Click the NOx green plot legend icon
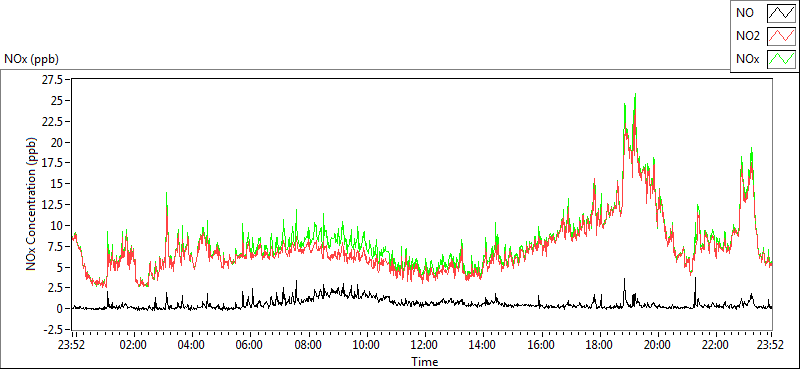 tap(781, 59)
